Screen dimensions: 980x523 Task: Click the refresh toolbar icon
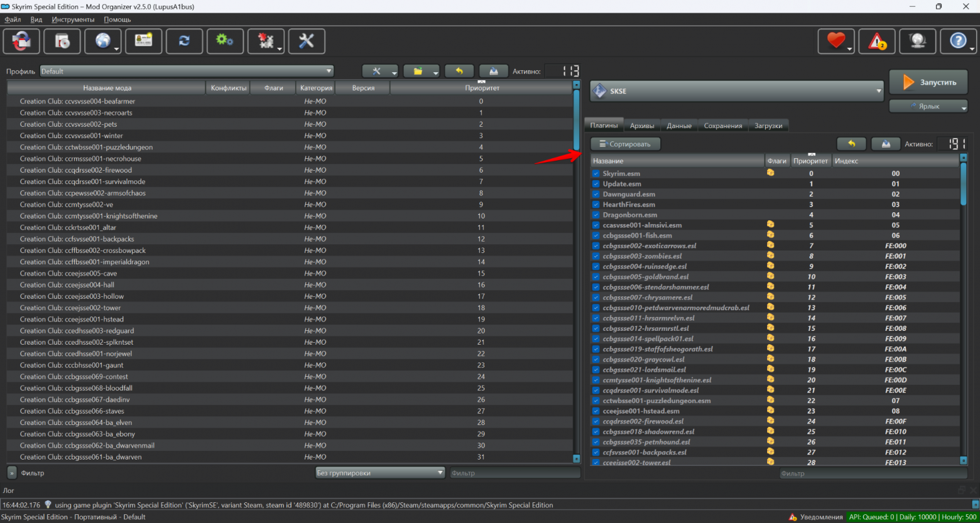[184, 41]
